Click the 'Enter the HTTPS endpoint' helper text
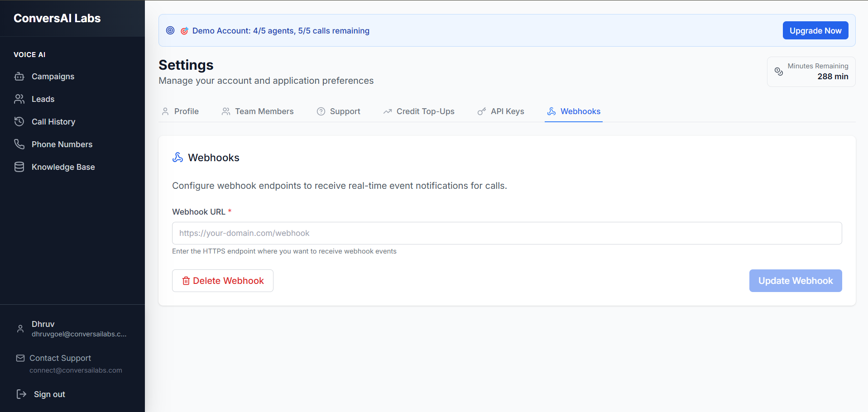Viewport: 868px width, 412px height. tap(284, 251)
